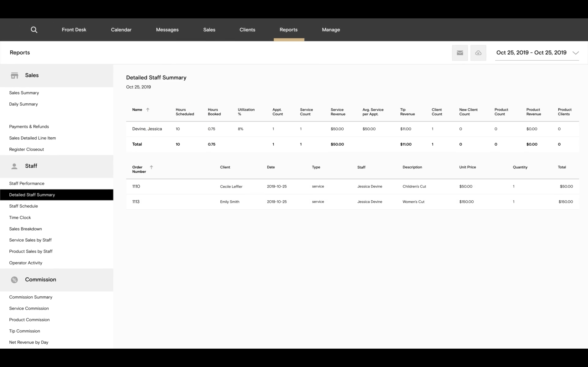Select the Emily Smith order row
588x367 pixels.
coord(230,202)
